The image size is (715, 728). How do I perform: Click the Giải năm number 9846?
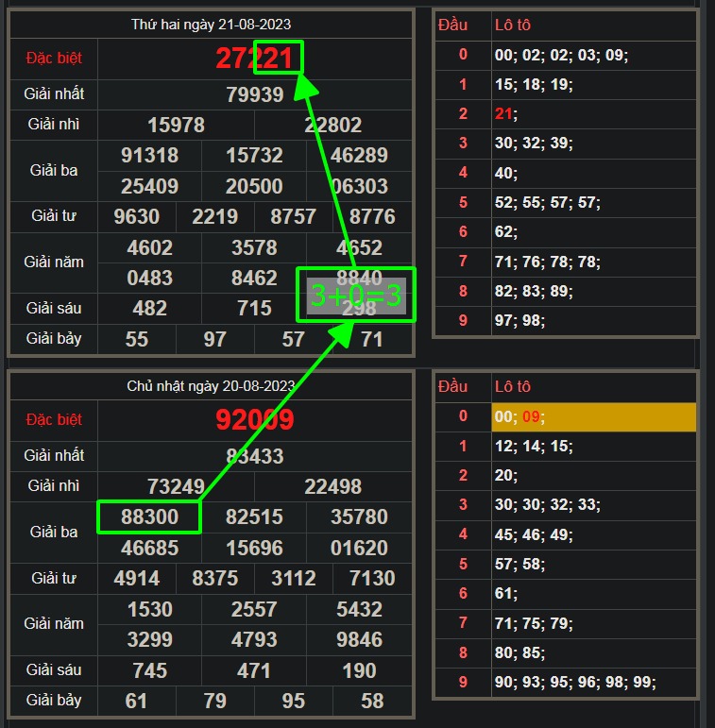point(360,639)
